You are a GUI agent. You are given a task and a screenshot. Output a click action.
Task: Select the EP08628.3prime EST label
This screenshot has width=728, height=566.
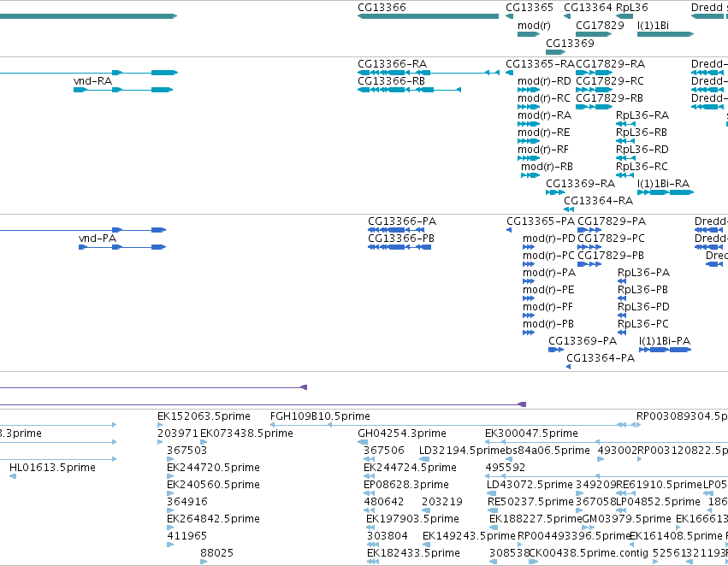click(406, 485)
